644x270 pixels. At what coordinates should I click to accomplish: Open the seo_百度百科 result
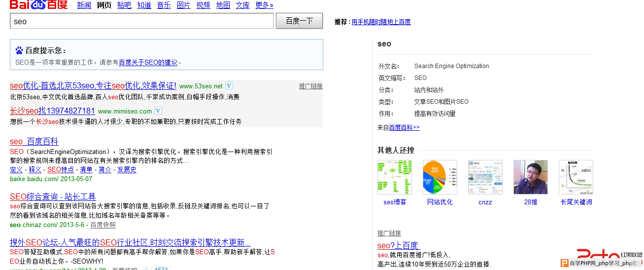[34, 142]
